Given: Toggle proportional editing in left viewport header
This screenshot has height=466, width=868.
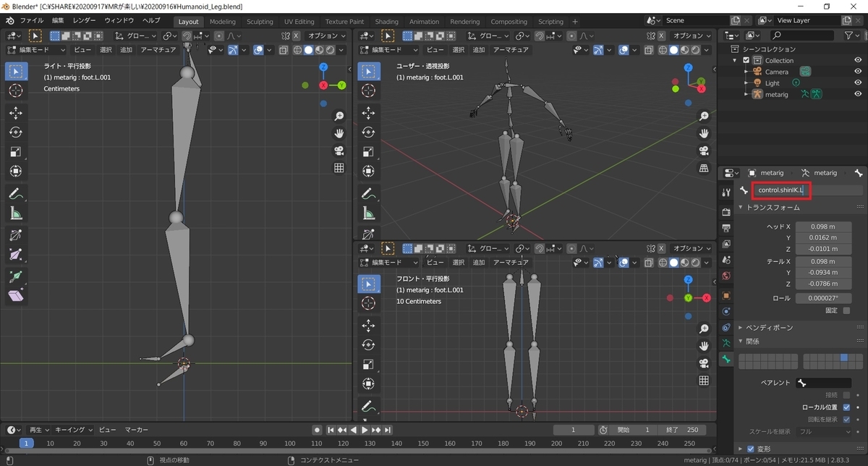Looking at the screenshot, I should (x=218, y=35).
